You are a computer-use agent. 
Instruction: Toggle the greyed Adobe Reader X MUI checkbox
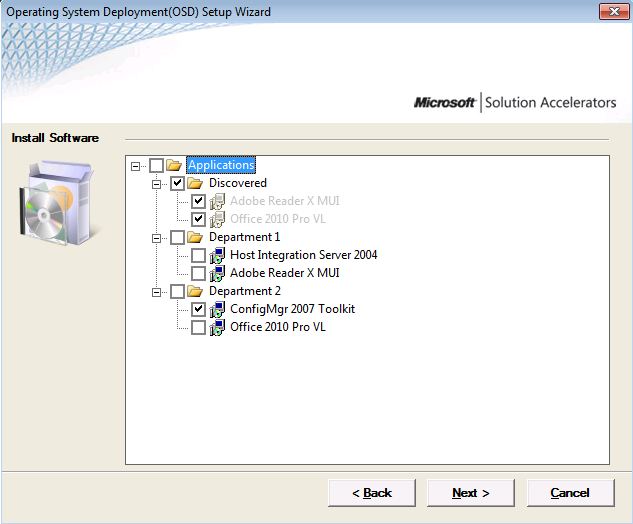coord(198,201)
